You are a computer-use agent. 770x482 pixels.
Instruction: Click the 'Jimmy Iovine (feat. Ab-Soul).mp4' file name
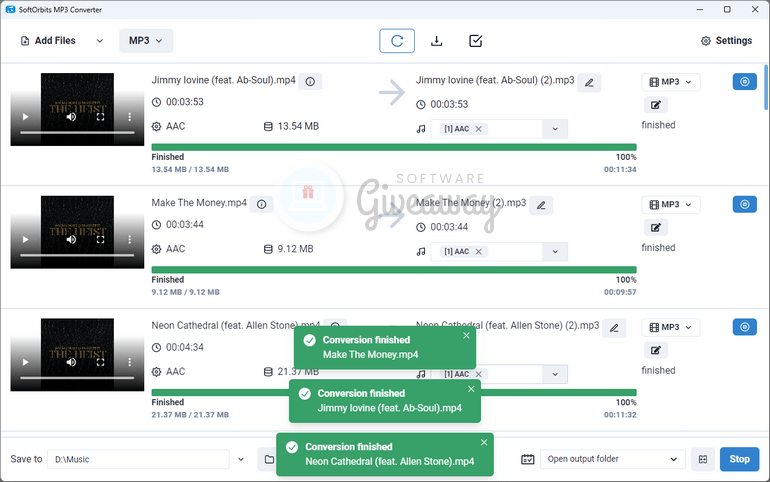click(223, 80)
